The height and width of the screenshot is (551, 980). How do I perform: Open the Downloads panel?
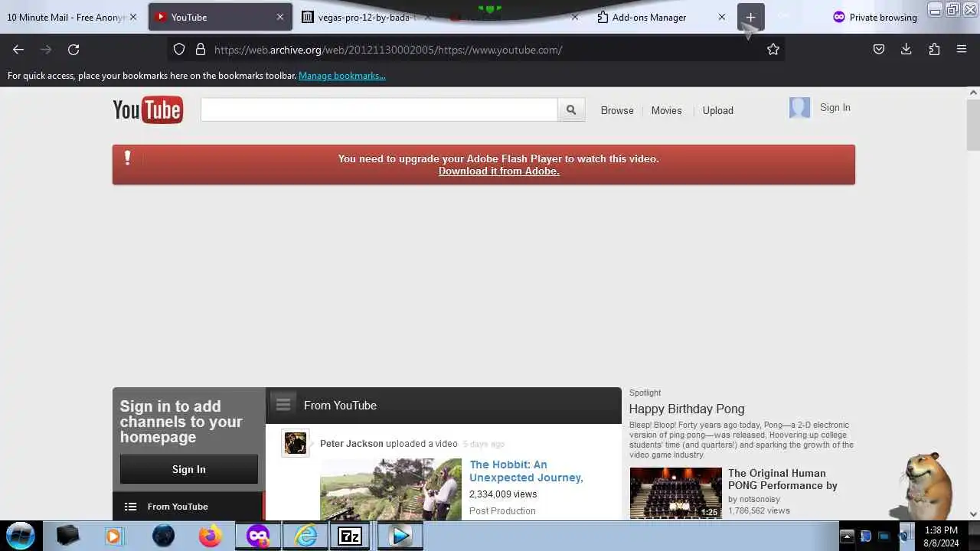(906, 49)
